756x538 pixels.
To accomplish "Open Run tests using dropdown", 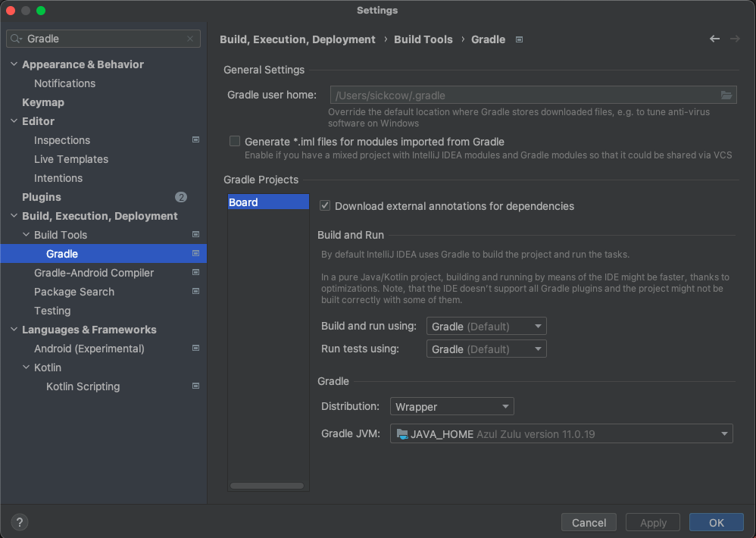I will pyautogui.click(x=486, y=349).
